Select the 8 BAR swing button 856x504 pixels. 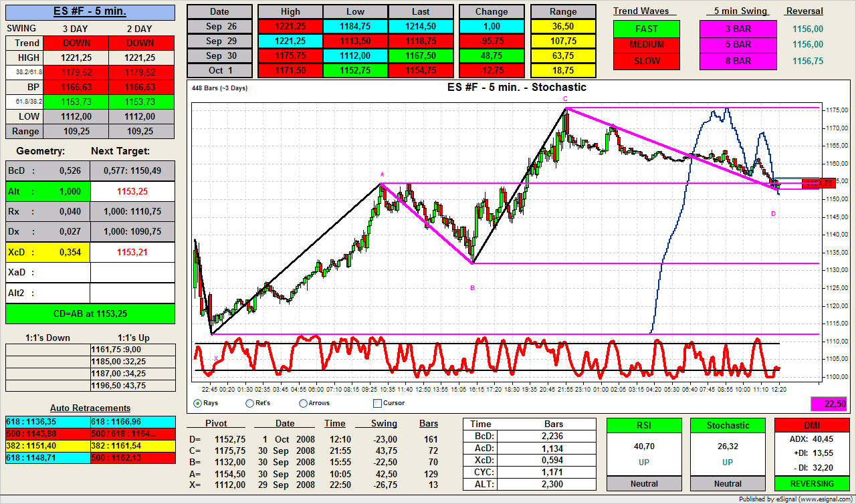click(738, 61)
